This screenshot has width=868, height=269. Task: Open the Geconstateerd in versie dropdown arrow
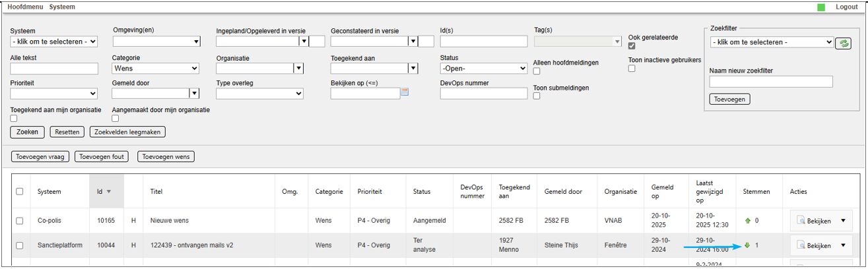coord(413,42)
